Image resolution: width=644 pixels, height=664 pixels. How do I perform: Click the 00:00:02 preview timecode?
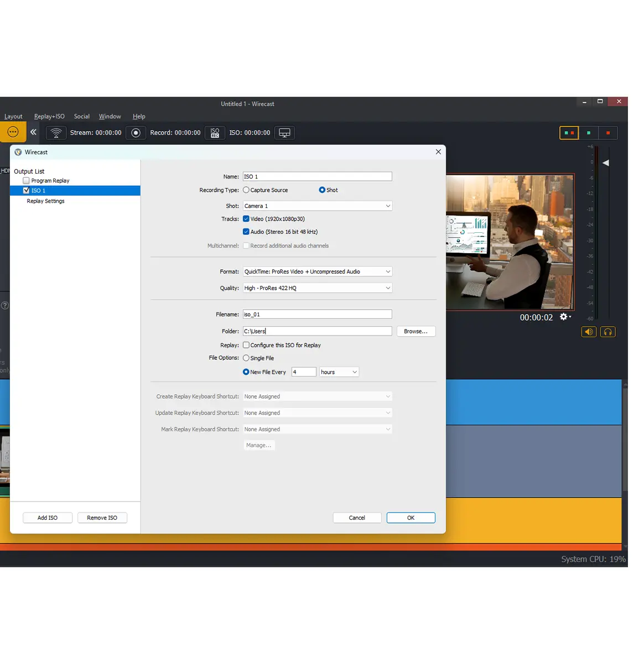(x=536, y=317)
